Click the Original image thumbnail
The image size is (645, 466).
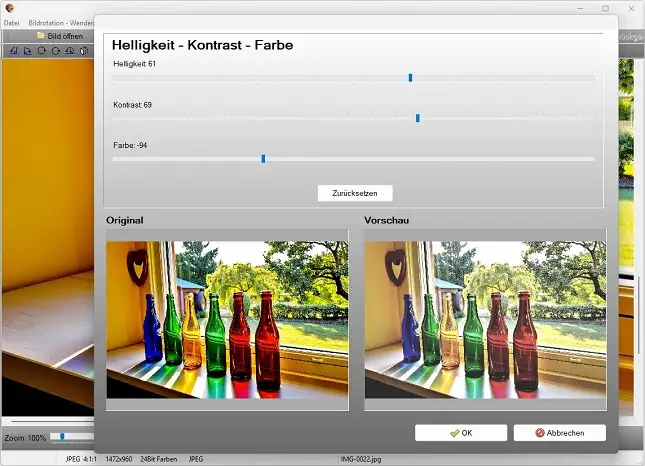tap(227, 320)
